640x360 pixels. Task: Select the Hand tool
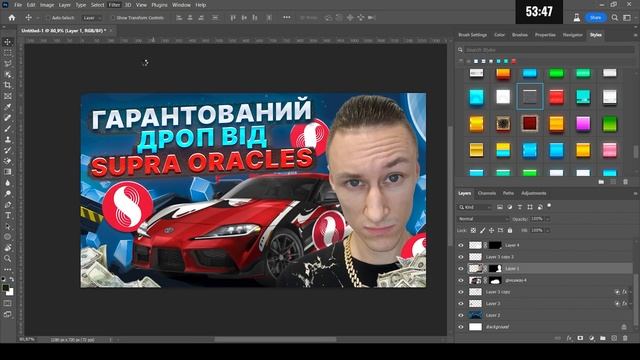coord(8,248)
